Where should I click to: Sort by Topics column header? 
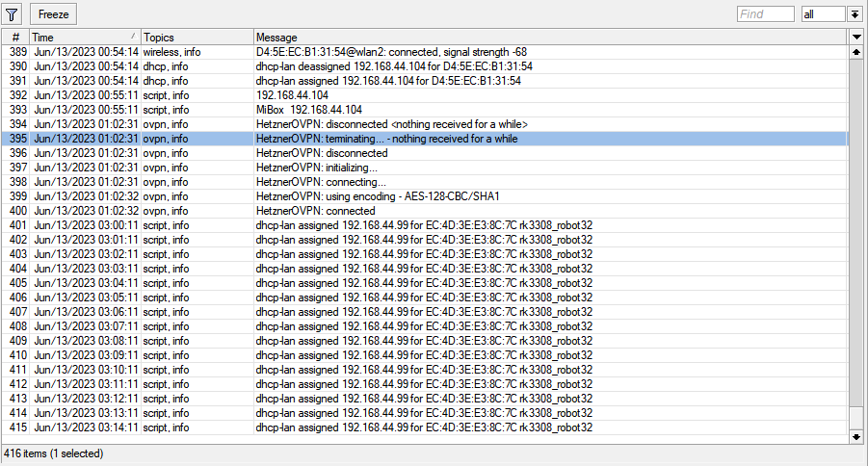pos(197,38)
